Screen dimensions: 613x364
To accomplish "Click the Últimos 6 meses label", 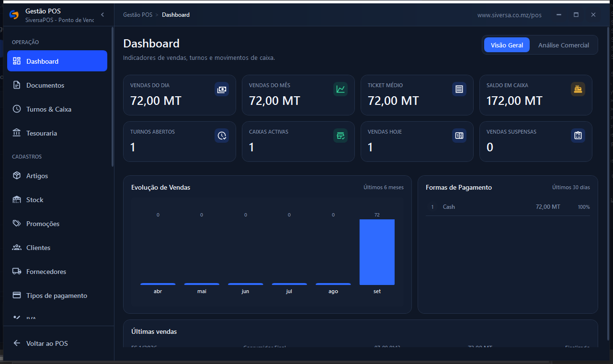I will 384,187.
